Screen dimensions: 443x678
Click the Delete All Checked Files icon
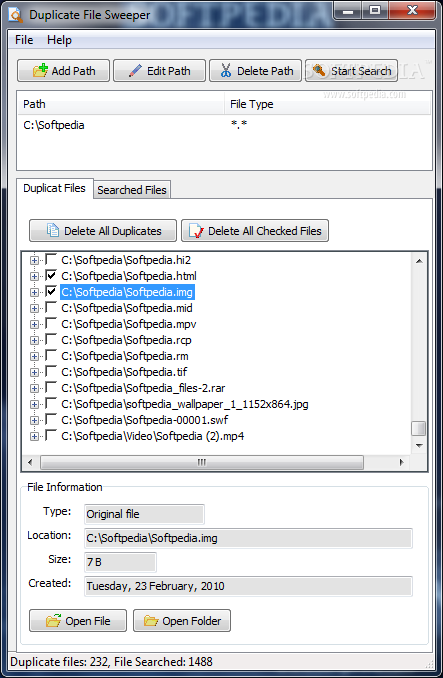196,230
